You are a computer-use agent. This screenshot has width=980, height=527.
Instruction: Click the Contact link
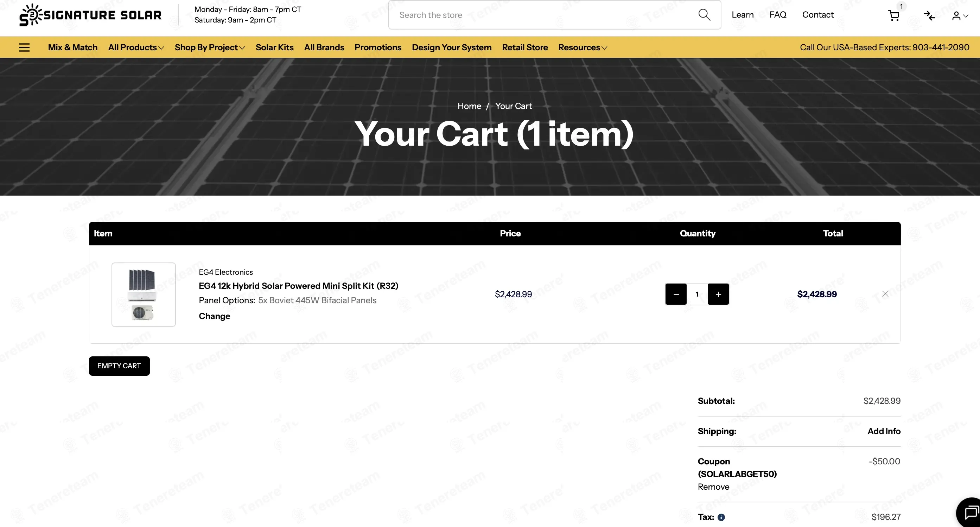point(817,15)
